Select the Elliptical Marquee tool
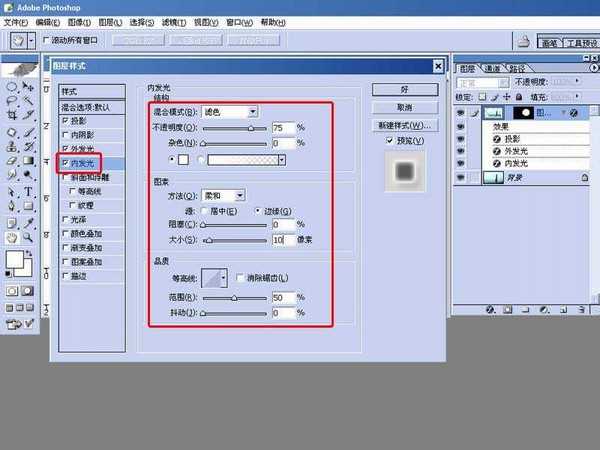This screenshot has width=600, height=450. [11, 87]
